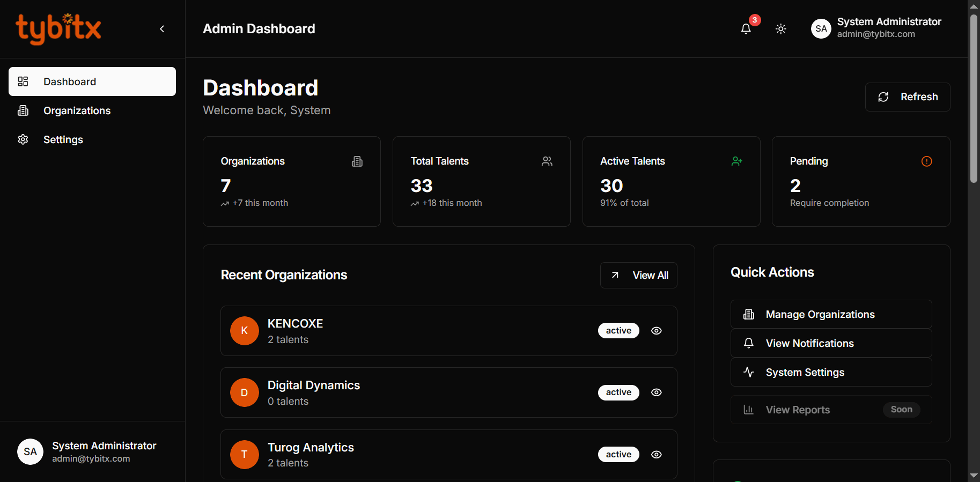The image size is (980, 482).
Task: Click the tybitx logo
Action: (58, 29)
